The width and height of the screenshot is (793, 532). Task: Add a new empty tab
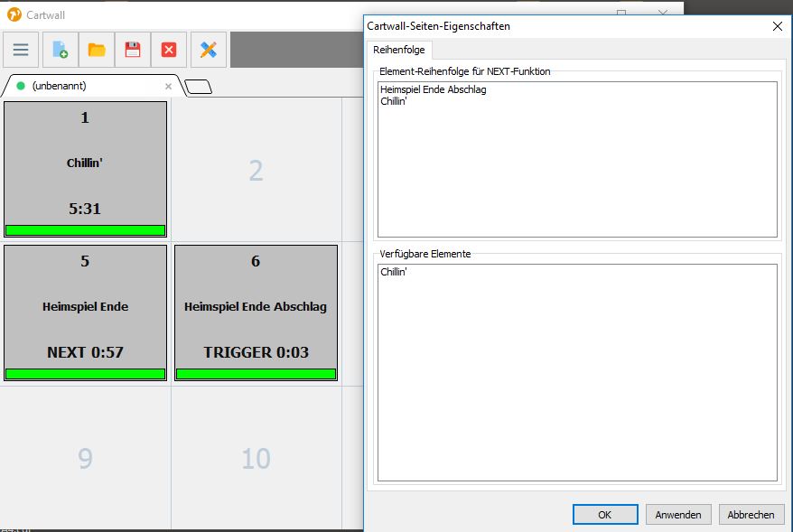(199, 87)
